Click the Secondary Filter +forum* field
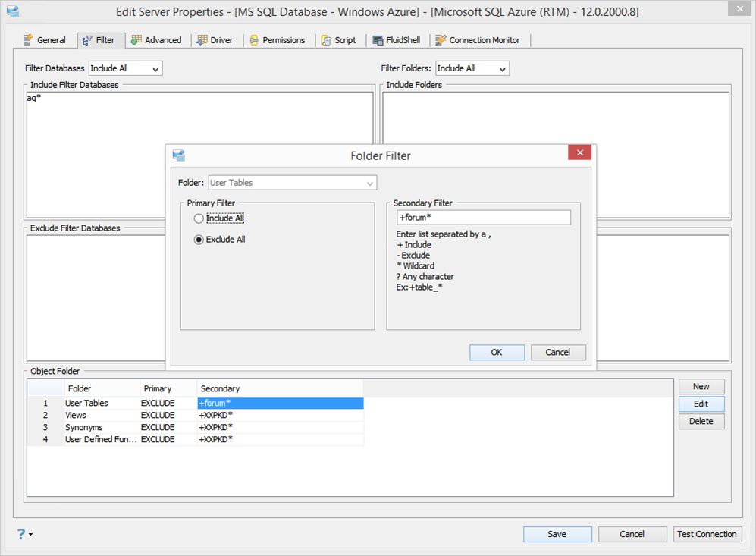 (x=484, y=218)
